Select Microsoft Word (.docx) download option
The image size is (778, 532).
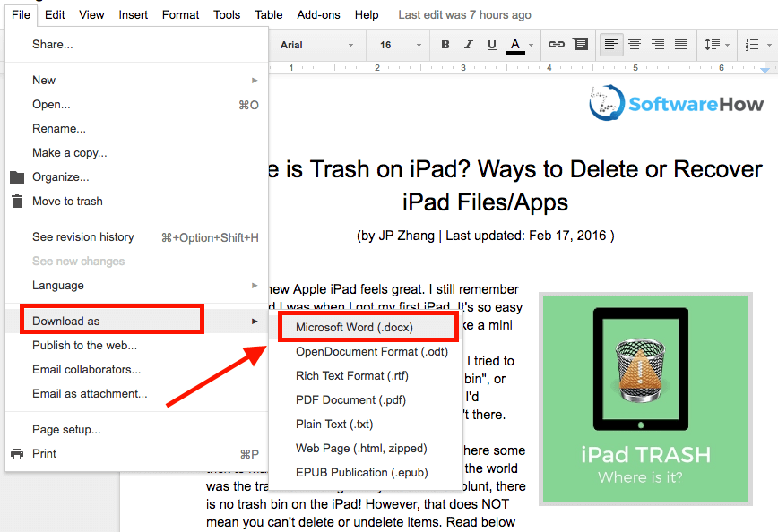click(x=354, y=328)
